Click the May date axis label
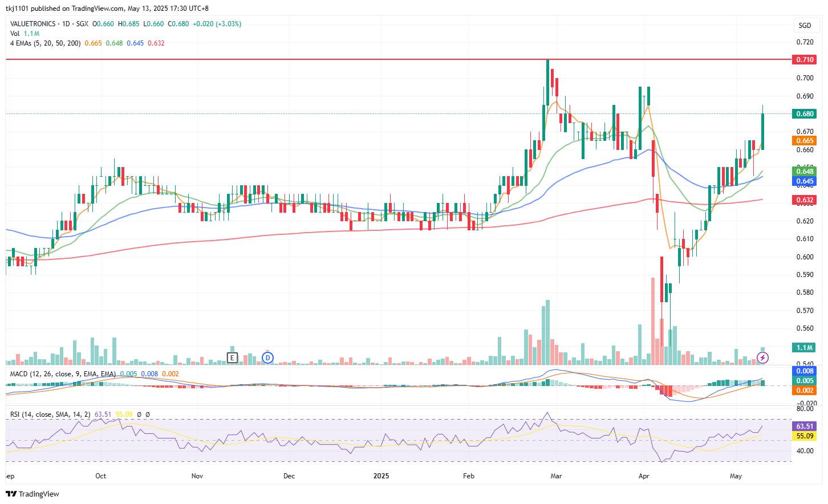Screen dimensions: 828x504 (x=736, y=475)
